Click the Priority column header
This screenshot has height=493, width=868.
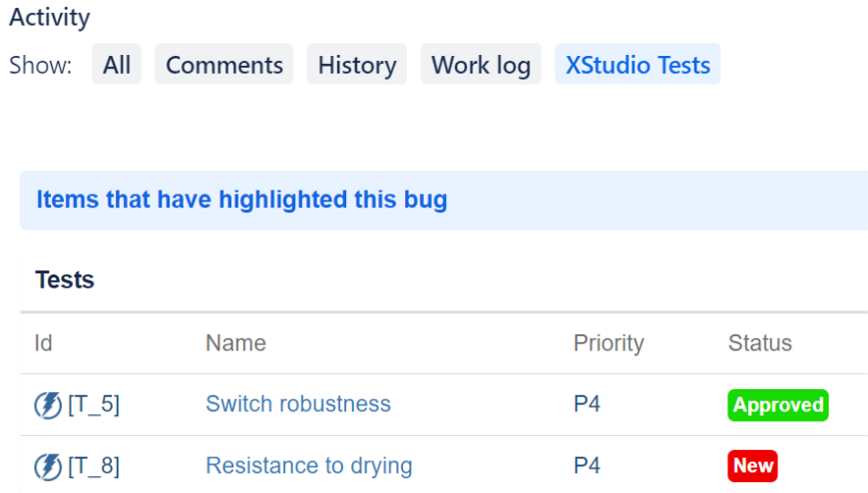tap(609, 343)
